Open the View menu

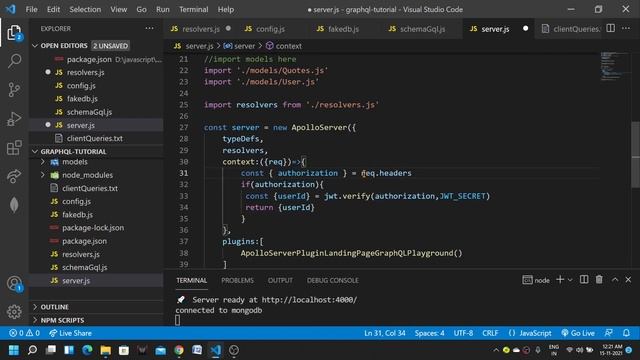(118, 9)
